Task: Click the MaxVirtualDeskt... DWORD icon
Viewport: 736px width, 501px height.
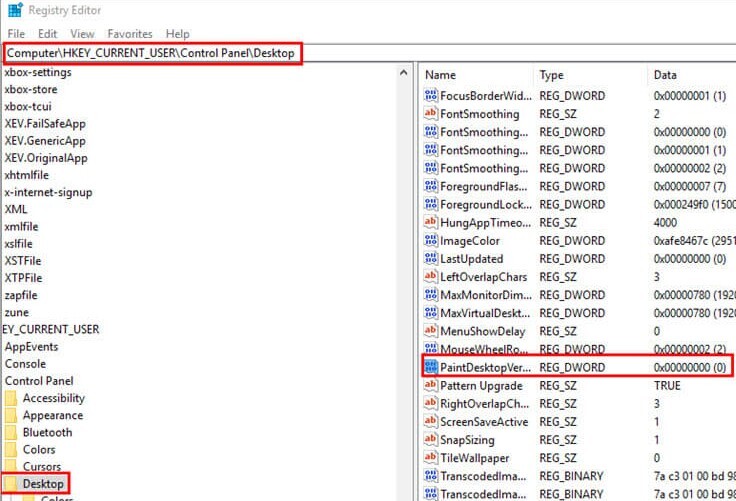Action: tap(430, 313)
